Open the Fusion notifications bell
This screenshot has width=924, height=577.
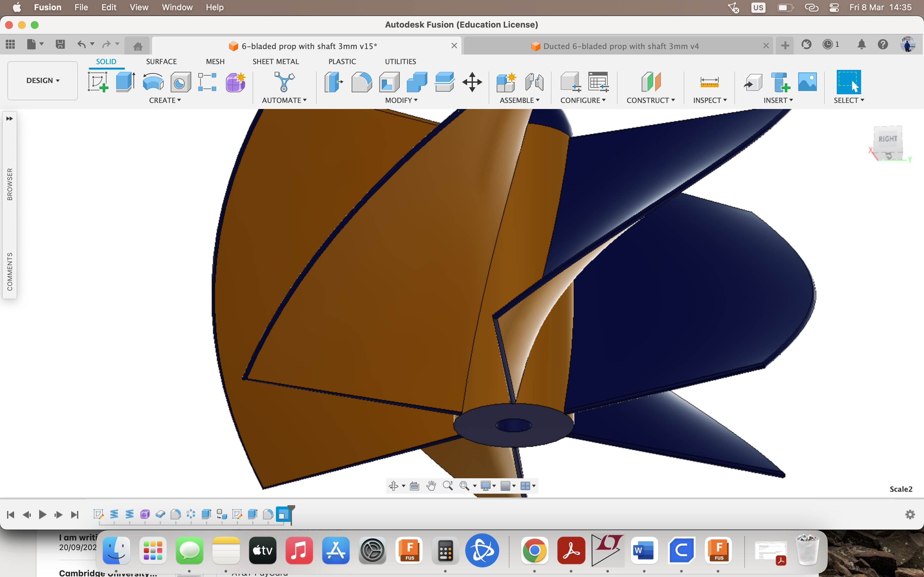point(861,44)
